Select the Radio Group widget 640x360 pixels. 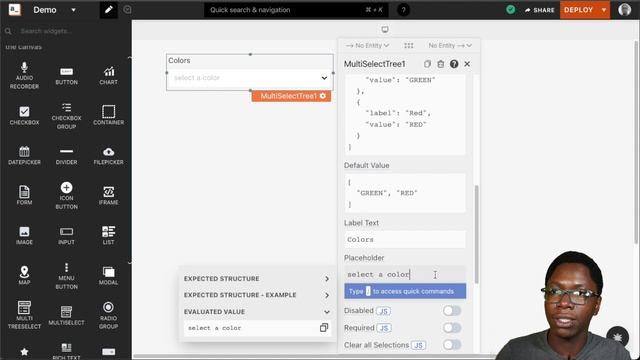108,315
